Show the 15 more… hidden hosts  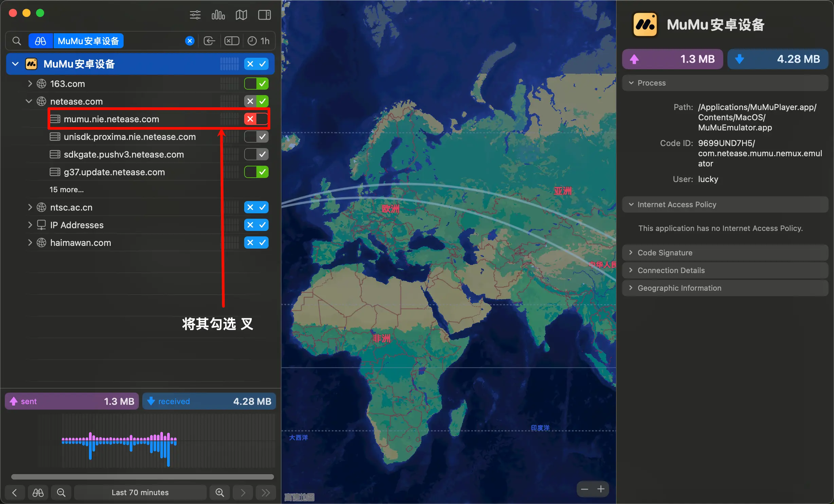coord(67,190)
